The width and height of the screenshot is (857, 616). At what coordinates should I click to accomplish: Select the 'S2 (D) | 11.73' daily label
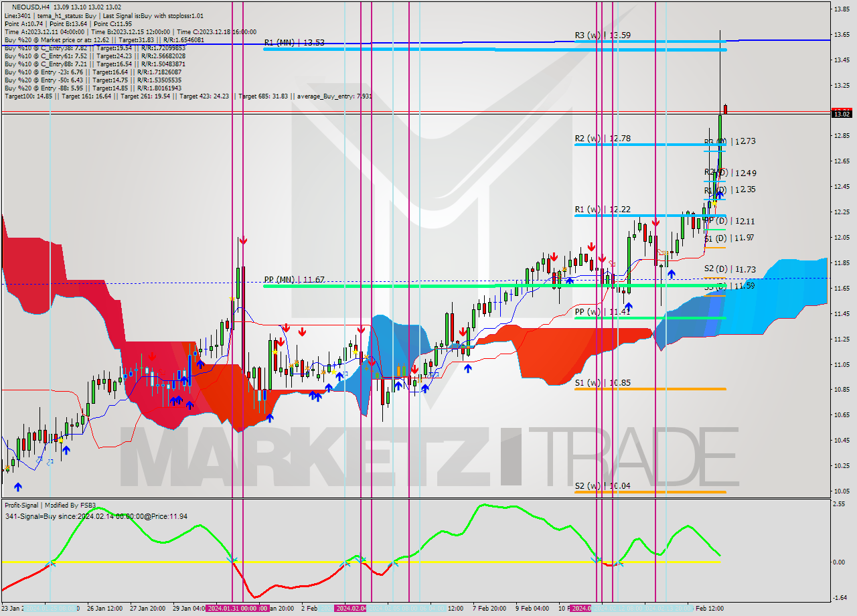pyautogui.click(x=730, y=269)
